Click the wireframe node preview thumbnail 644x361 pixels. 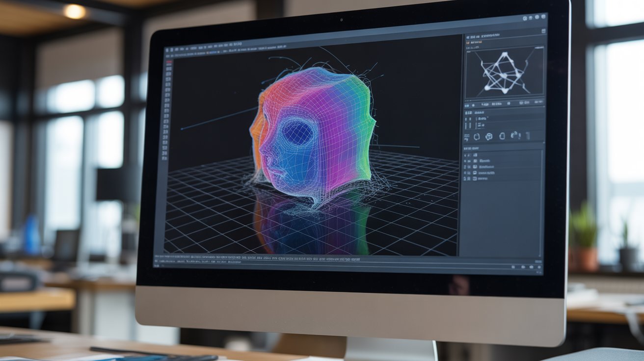click(x=505, y=72)
